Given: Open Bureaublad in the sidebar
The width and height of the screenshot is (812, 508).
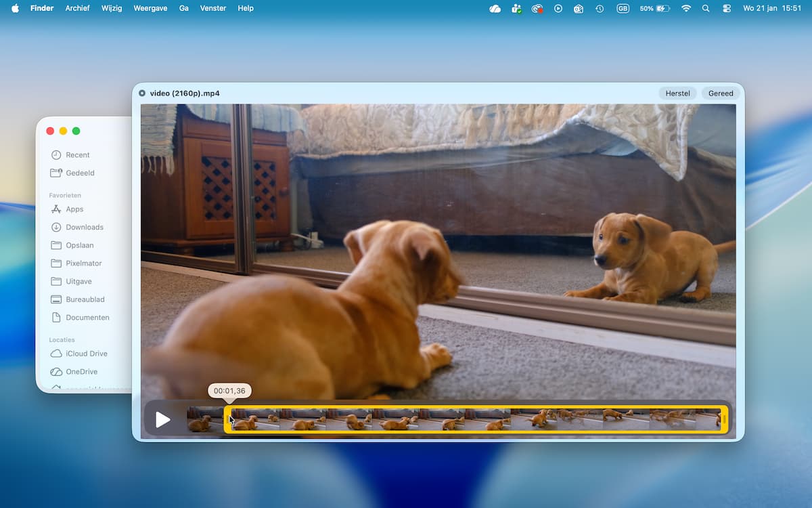Looking at the screenshot, I should pos(85,299).
